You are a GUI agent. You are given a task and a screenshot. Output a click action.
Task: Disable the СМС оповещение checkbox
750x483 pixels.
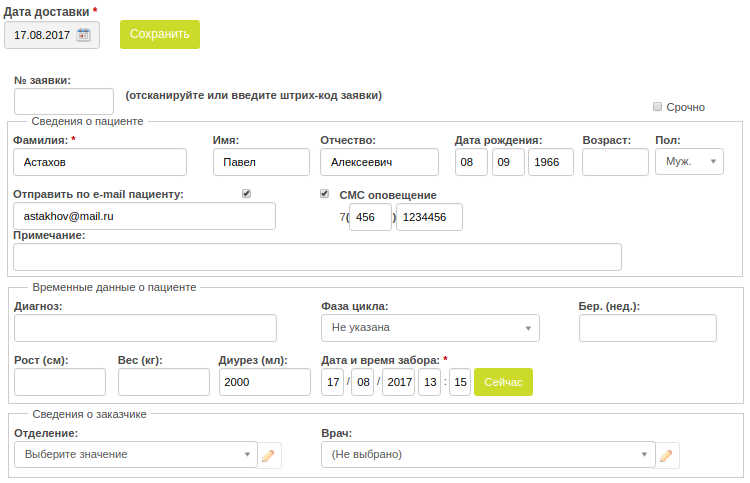324,194
